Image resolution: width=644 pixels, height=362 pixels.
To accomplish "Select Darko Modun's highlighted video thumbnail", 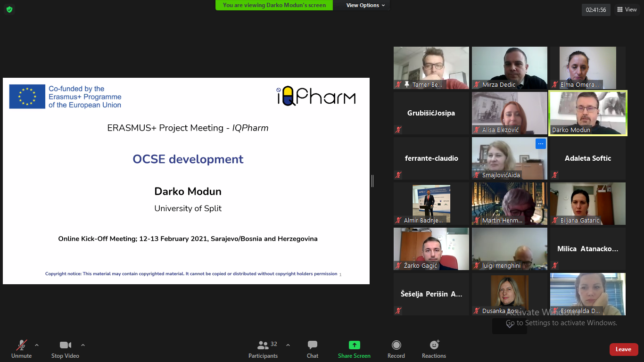I will [x=588, y=113].
